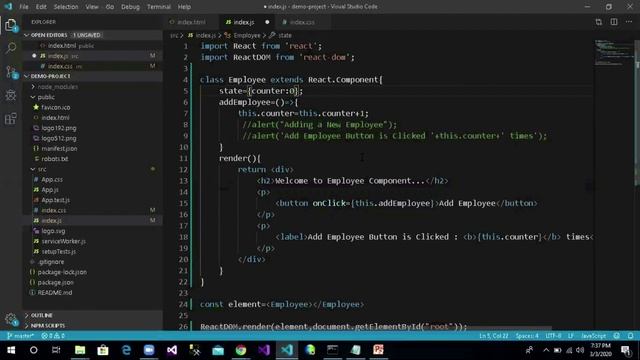Open the Terminal menu
The height and width of the screenshot is (360, 640).
(159, 7)
